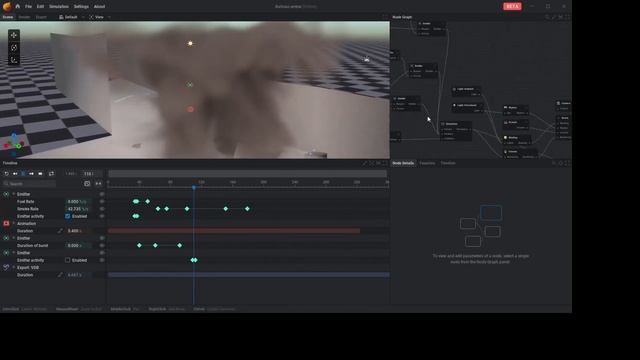The image size is (640, 360).
Task: Click the EmberGen flame logo
Action: point(7,6)
